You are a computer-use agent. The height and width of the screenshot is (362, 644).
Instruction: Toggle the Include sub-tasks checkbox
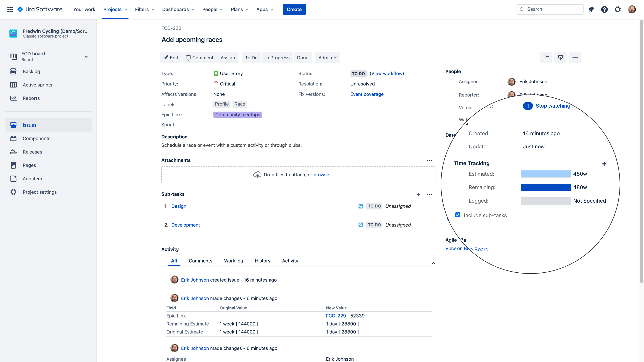pyautogui.click(x=458, y=215)
